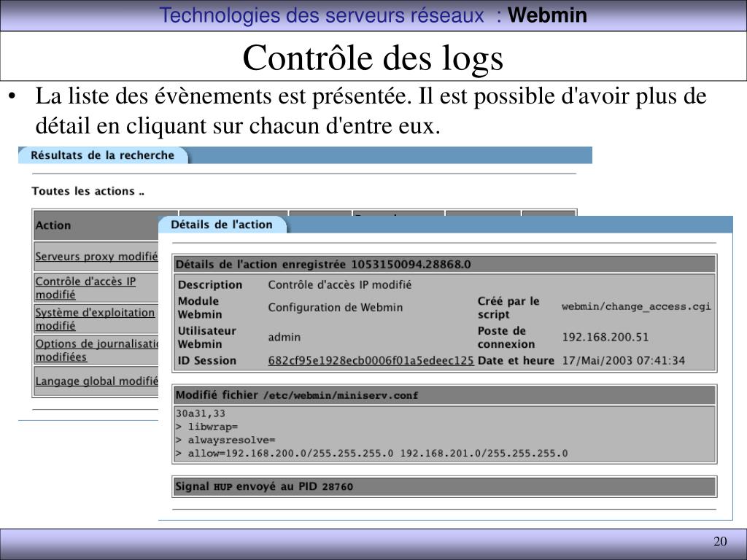The image size is (747, 560).
Task: Click the 'Technologies des serveurs réseaux : Webmin' header
Action: pos(373,15)
